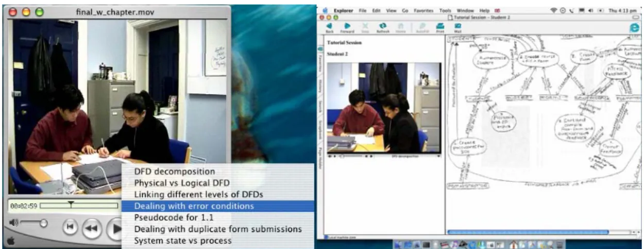Click the play button in QuickTime player
The image size is (644, 249).
coord(114,229)
